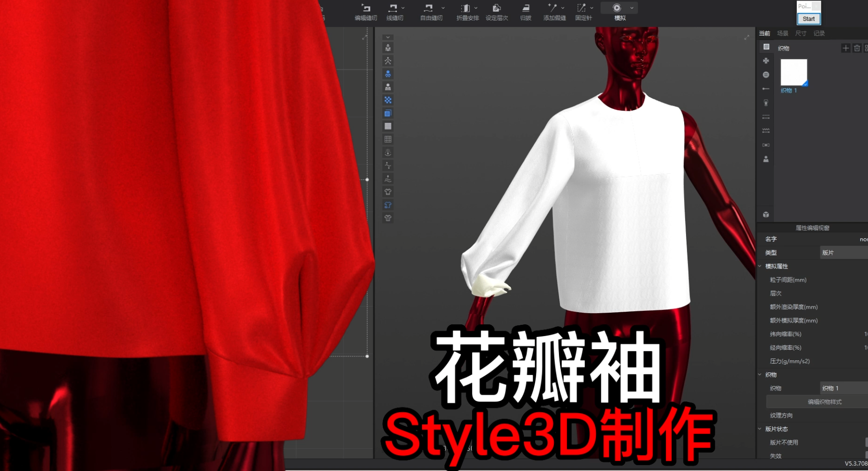
Task: Toggle avatar measurement figure icon
Action: pos(388,87)
